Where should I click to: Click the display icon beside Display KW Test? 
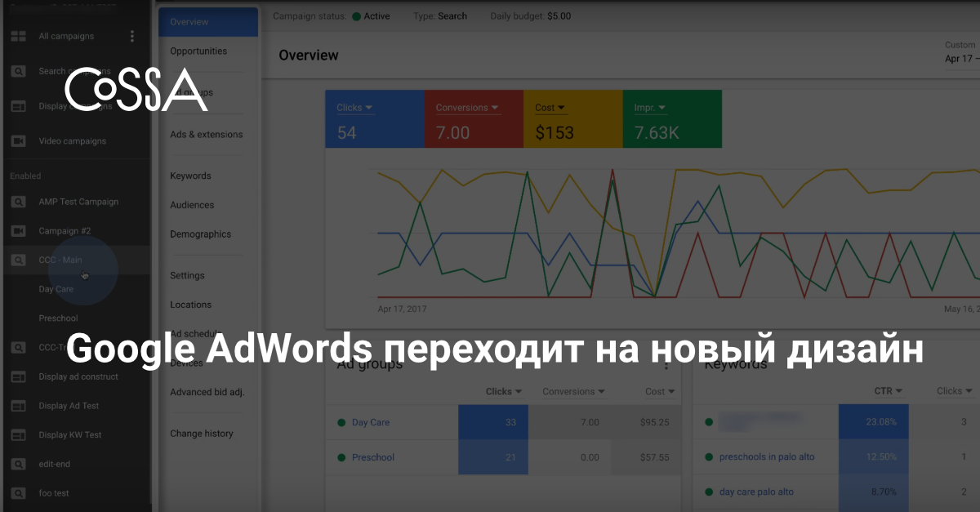(18, 434)
